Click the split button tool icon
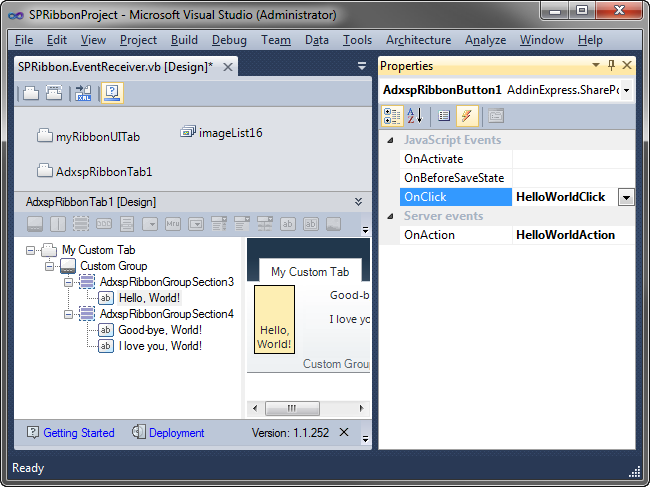The image size is (650, 487). (x=196, y=224)
